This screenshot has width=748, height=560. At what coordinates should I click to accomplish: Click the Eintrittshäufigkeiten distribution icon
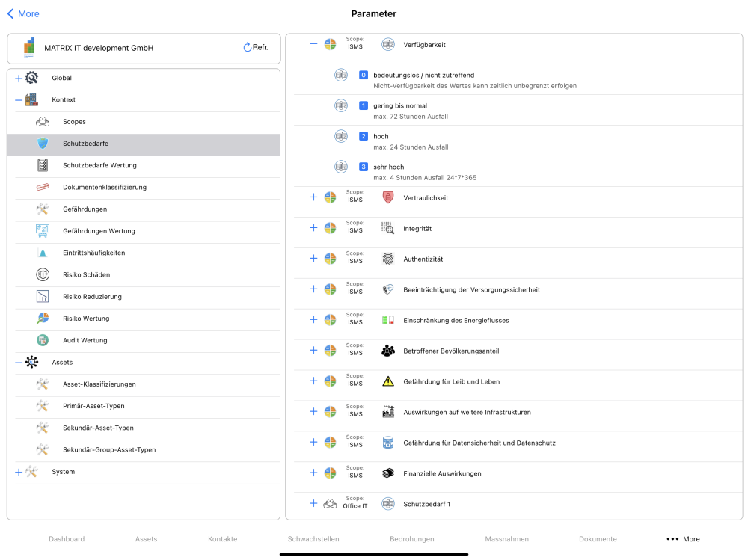[x=43, y=253]
